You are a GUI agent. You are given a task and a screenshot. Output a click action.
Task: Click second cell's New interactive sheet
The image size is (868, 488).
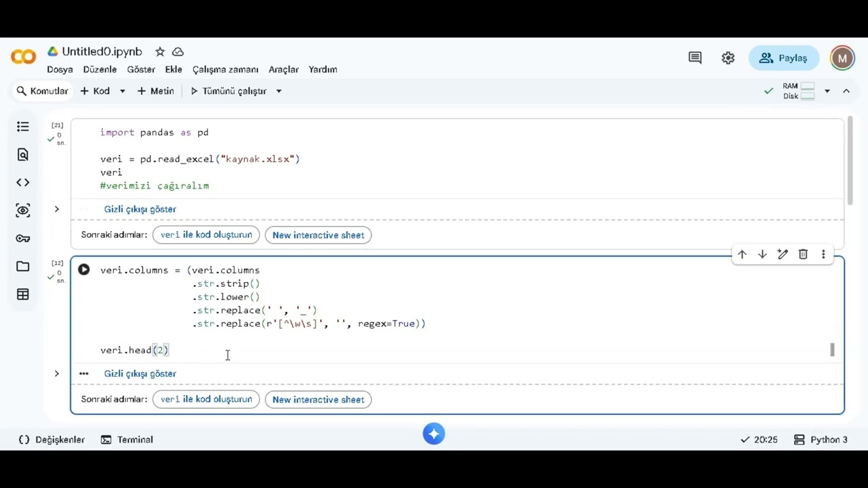click(x=318, y=399)
